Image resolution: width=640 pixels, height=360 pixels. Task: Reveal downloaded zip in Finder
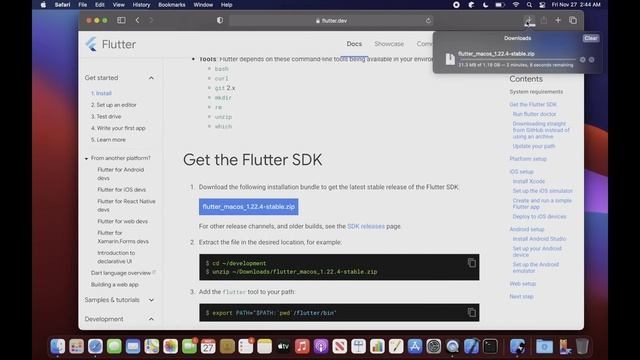click(591, 60)
